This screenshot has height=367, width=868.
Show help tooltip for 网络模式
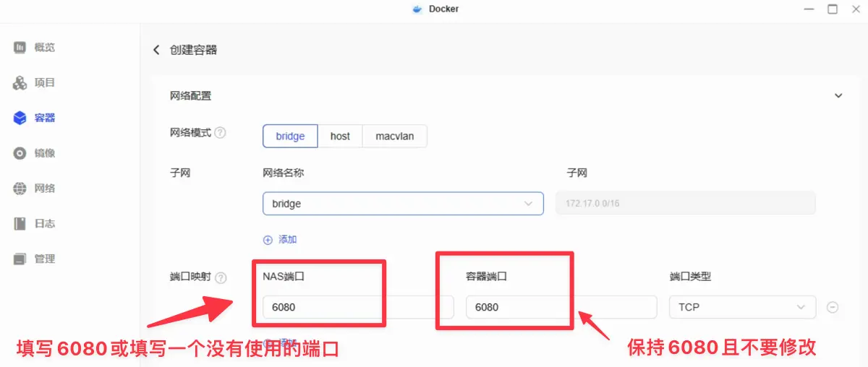220,133
